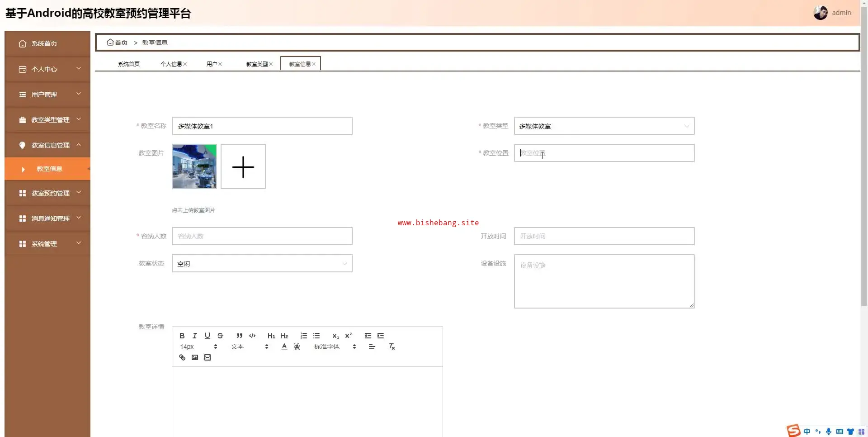Click the Sogou input method logo

pyautogui.click(x=793, y=431)
